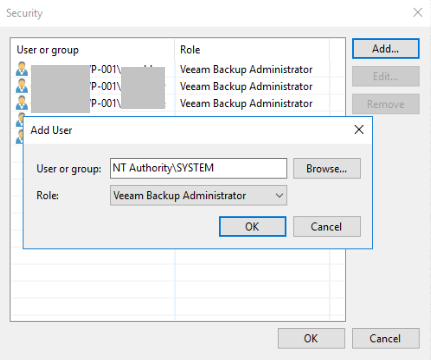
Task: Select the second user row icon
Action: [22, 86]
